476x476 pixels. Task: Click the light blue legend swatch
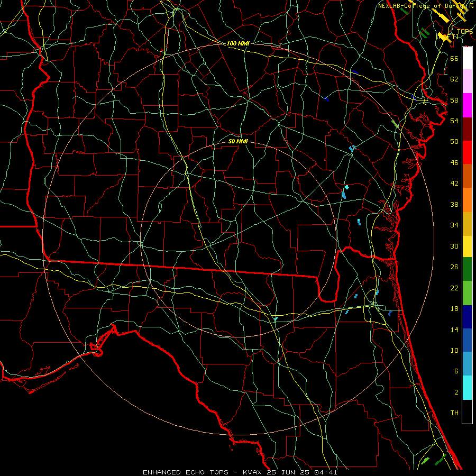pos(467,364)
